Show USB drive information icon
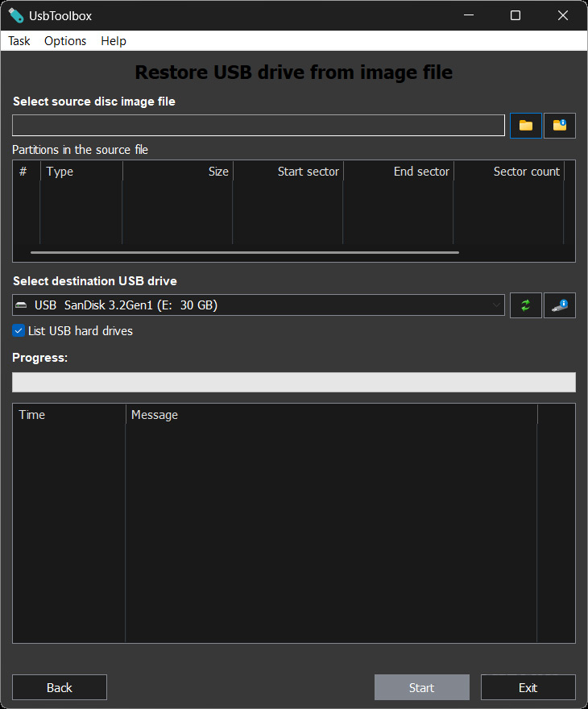 (560, 305)
